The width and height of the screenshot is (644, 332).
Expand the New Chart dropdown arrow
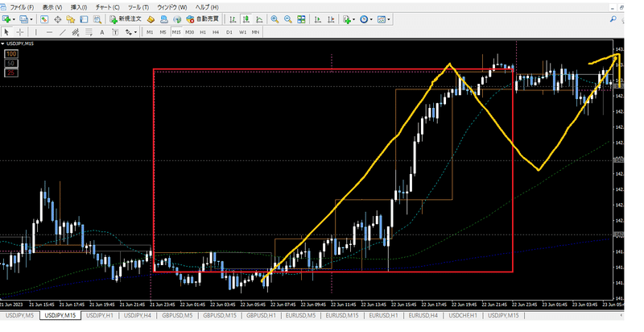click(14, 19)
